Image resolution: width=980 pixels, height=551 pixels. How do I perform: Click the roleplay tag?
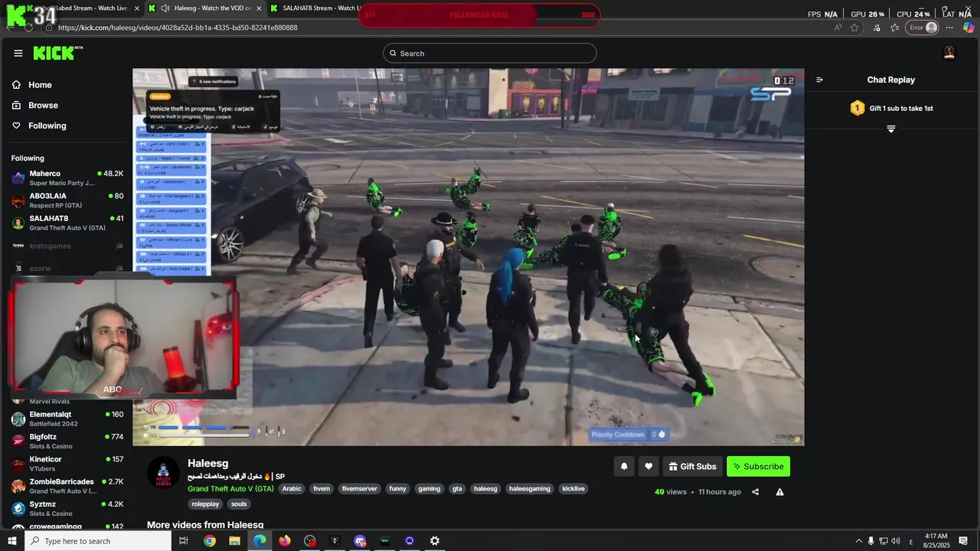(205, 504)
